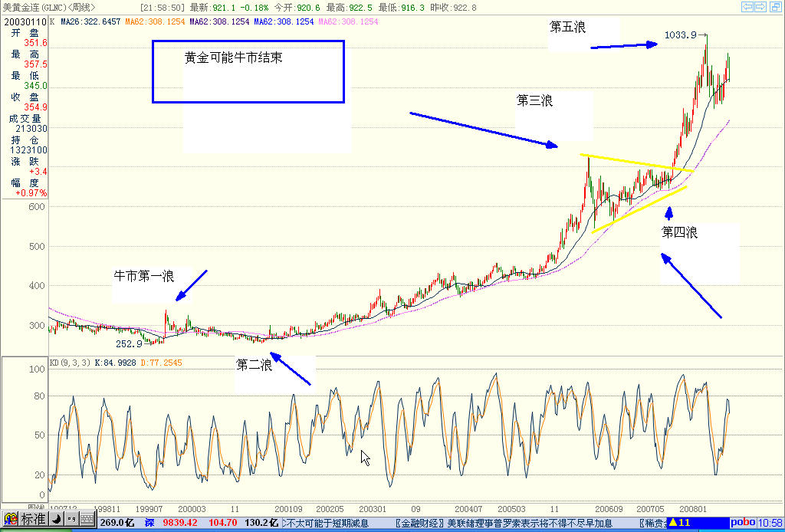Click the IME logo icon in language bar

pyautogui.click(x=10, y=519)
